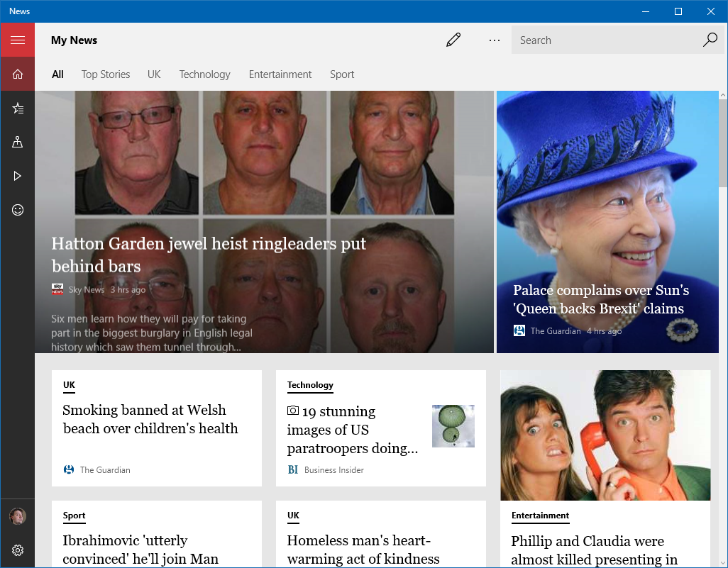The height and width of the screenshot is (568, 728).
Task: Click the Phillip and Claudia phone photo
Action: coord(605,435)
